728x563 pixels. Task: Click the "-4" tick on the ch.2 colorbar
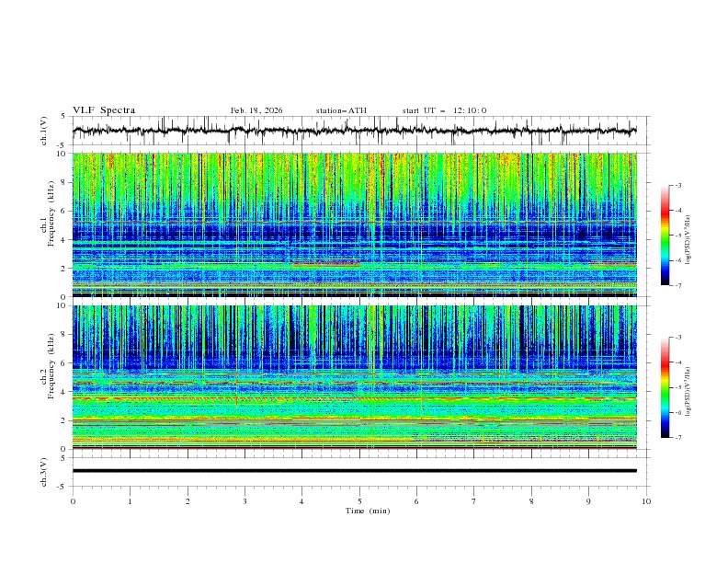(x=677, y=362)
